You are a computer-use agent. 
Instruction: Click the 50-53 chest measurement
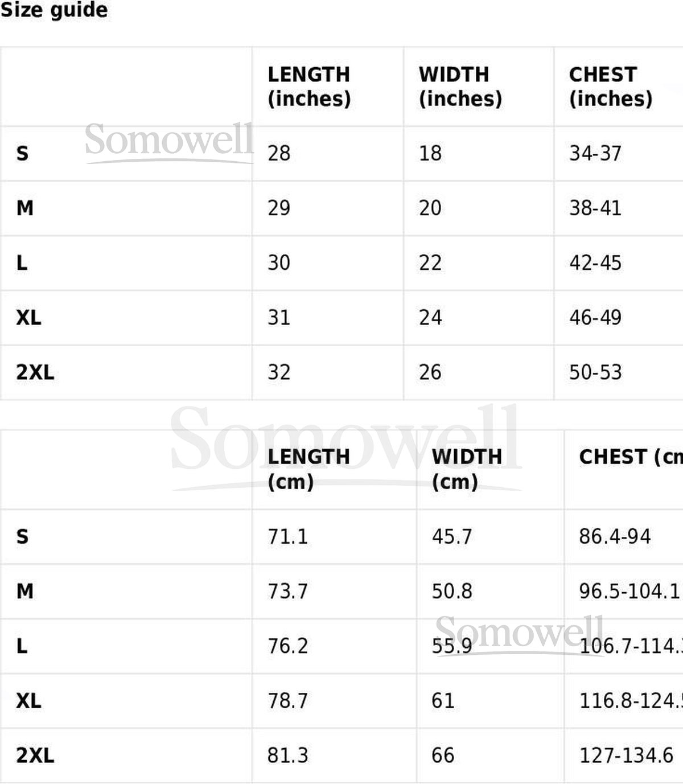(595, 372)
